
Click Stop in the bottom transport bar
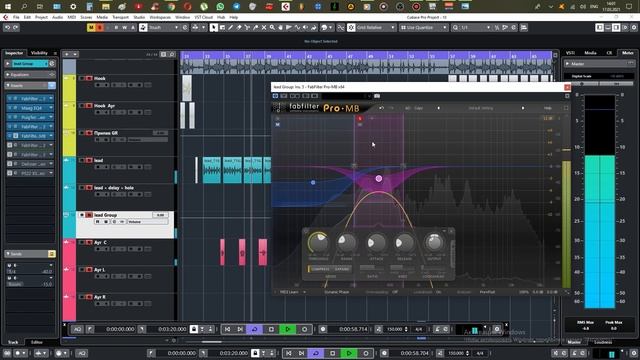tap(333, 353)
